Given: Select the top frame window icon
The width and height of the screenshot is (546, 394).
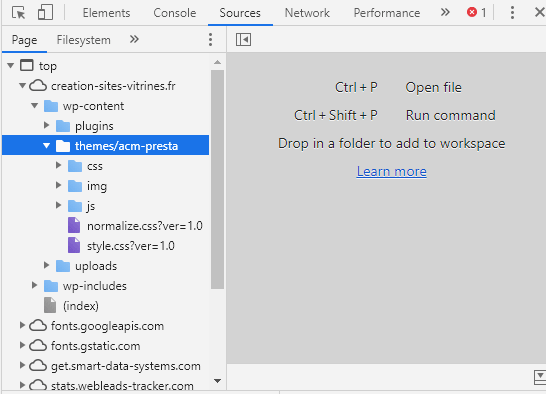Looking at the screenshot, I should tap(27, 65).
